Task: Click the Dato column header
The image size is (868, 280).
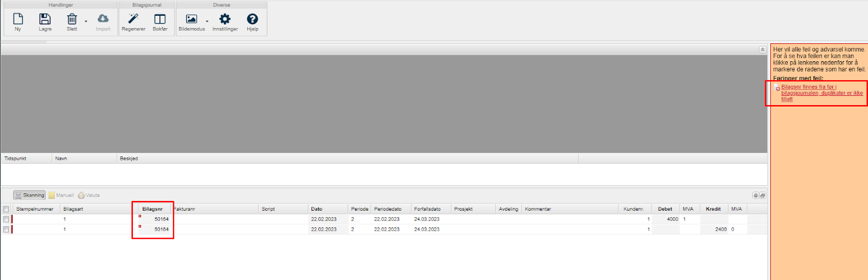Action: click(317, 209)
